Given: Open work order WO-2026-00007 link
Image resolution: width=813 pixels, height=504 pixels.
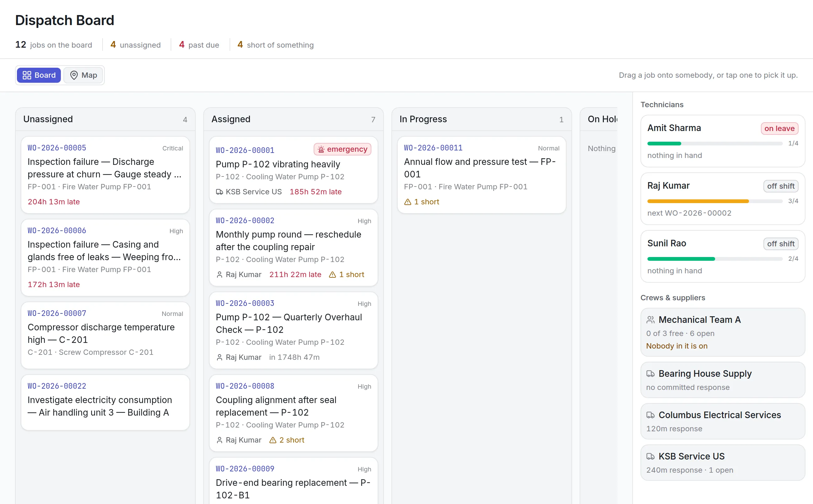Looking at the screenshot, I should (57, 313).
